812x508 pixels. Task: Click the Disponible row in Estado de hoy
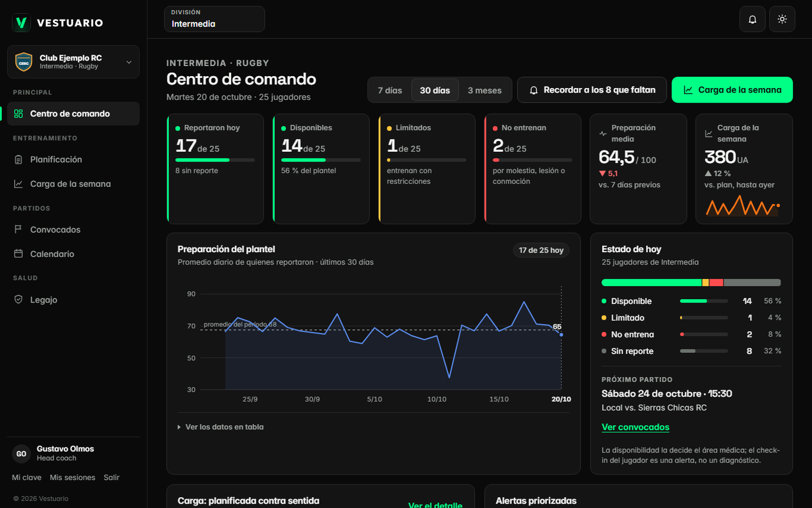click(691, 301)
